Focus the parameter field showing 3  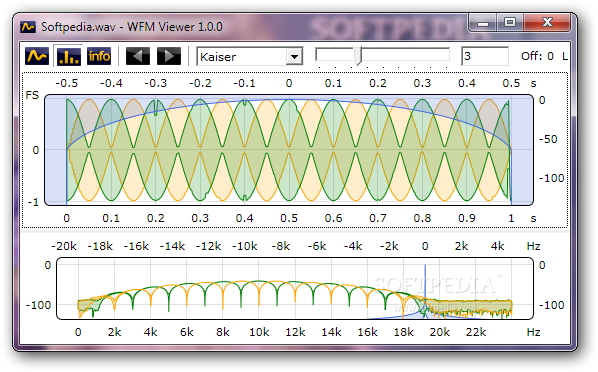[485, 56]
